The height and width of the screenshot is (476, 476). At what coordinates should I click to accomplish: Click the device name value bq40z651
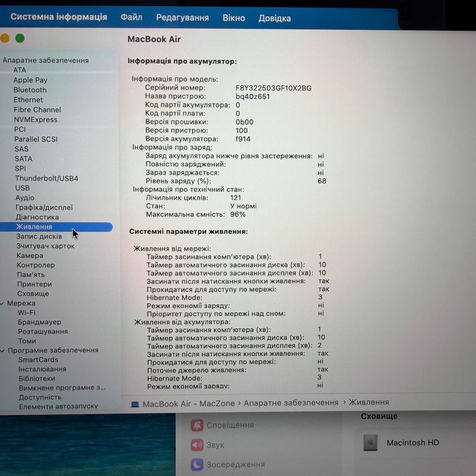pos(252,97)
